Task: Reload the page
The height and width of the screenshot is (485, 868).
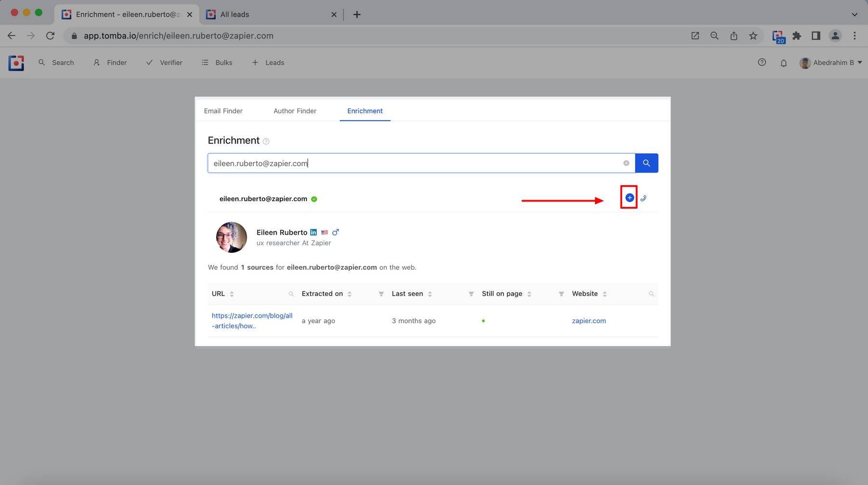Action: coord(50,36)
